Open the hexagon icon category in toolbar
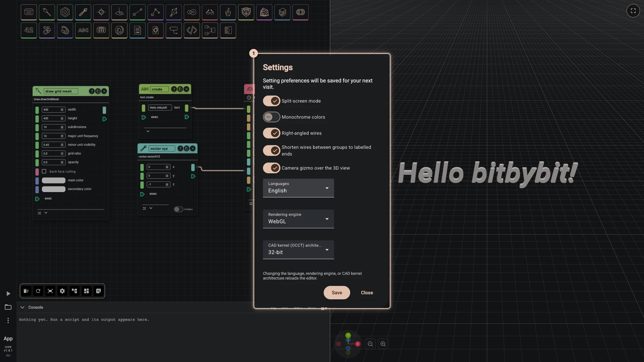 (65, 12)
